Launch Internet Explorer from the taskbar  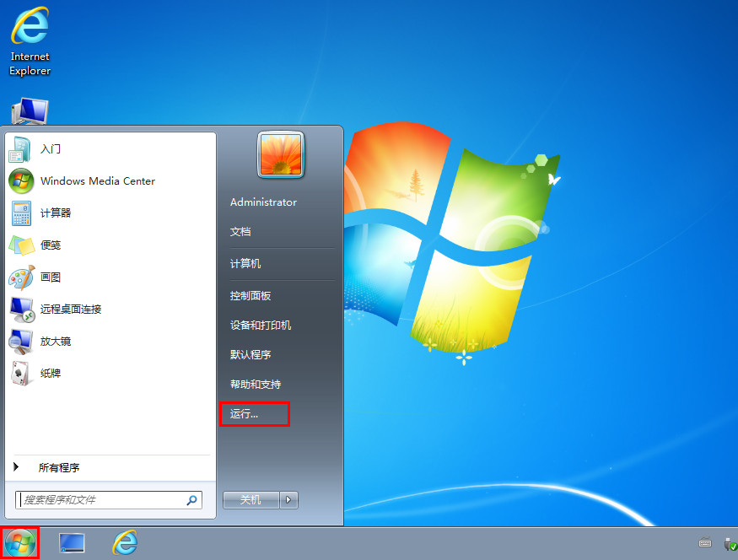click(125, 542)
